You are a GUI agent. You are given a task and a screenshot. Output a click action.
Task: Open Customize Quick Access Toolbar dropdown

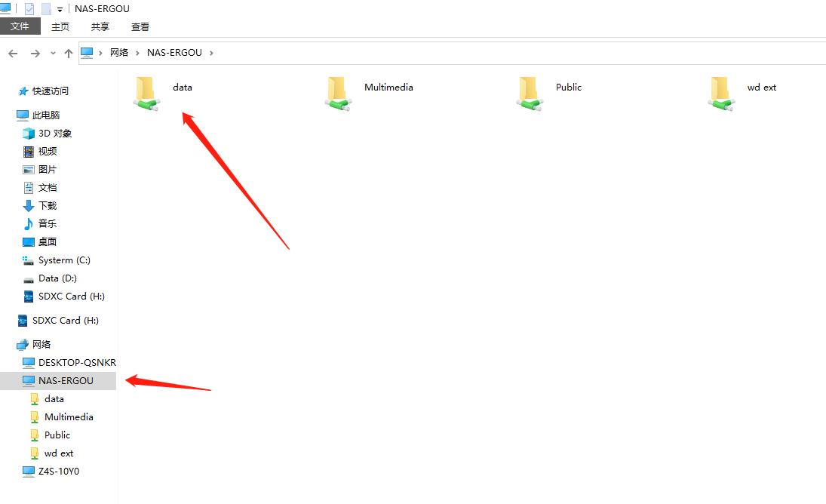tap(60, 10)
